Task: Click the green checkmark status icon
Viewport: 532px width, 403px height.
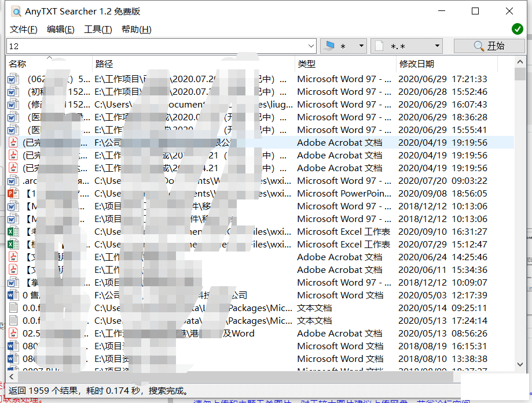Action: tap(518, 29)
